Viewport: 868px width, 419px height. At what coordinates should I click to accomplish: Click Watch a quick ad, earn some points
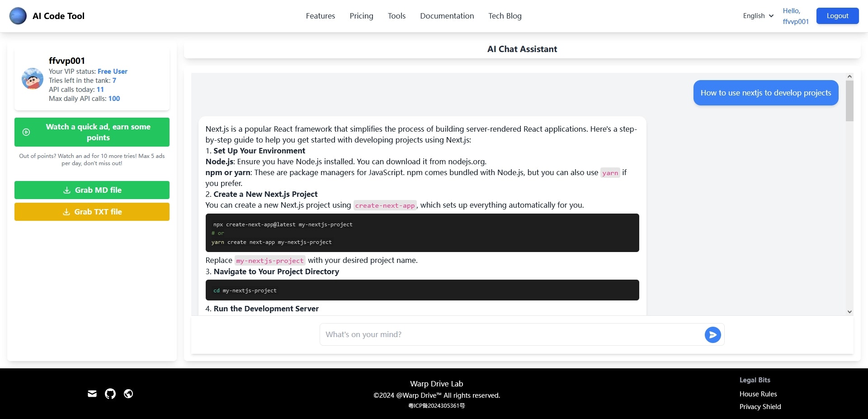tap(92, 132)
